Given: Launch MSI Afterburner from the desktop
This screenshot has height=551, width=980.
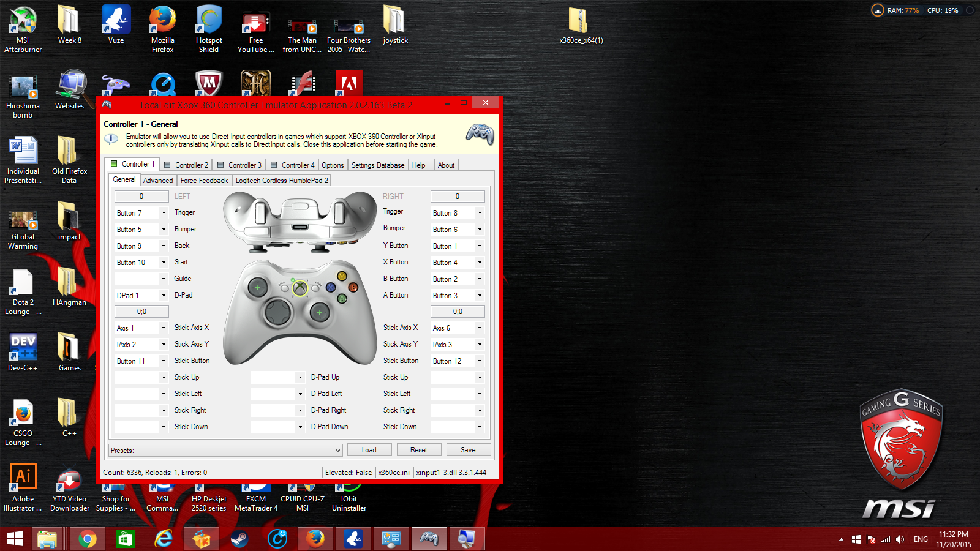Looking at the screenshot, I should [x=23, y=18].
